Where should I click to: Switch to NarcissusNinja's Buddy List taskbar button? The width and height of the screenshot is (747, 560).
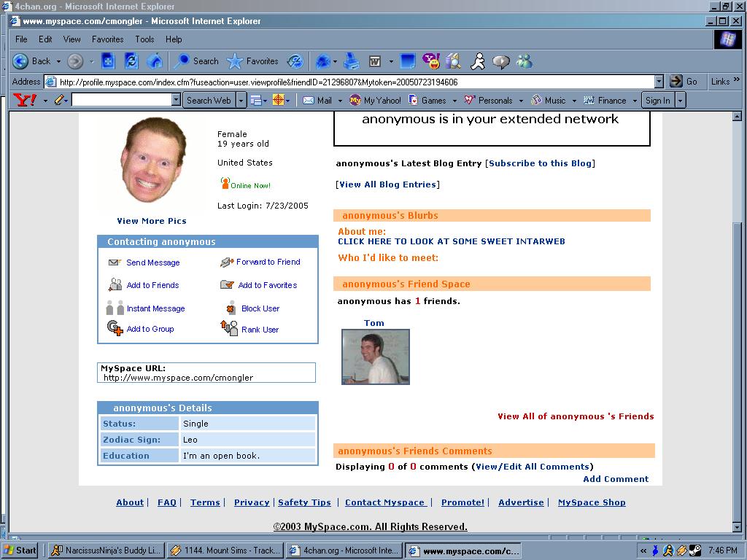(107, 551)
